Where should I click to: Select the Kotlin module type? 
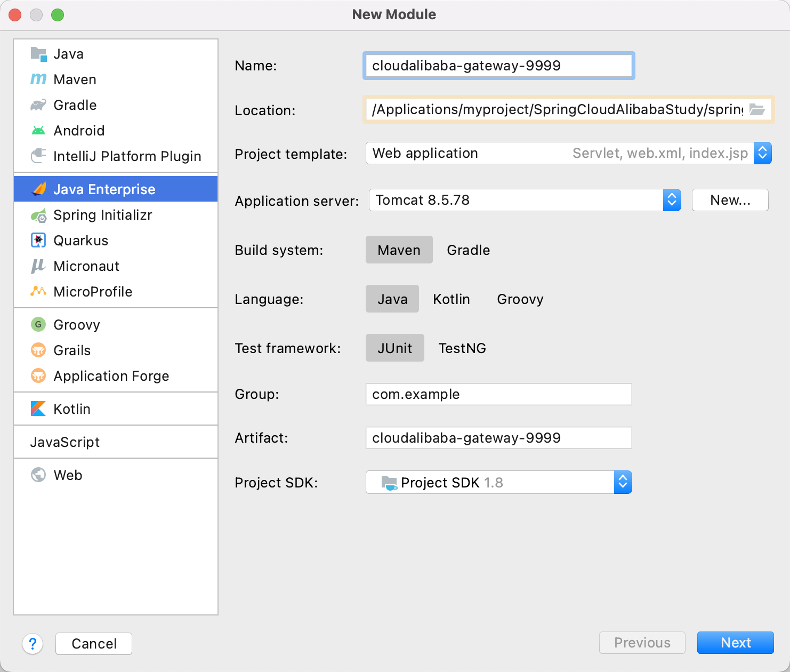pos(116,409)
